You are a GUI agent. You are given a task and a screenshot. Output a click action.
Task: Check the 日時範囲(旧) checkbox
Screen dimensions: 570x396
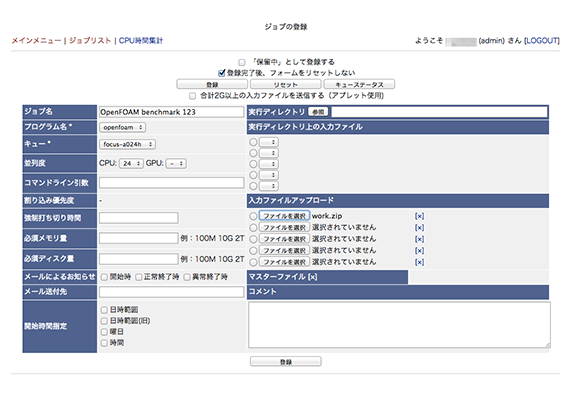click(x=104, y=321)
